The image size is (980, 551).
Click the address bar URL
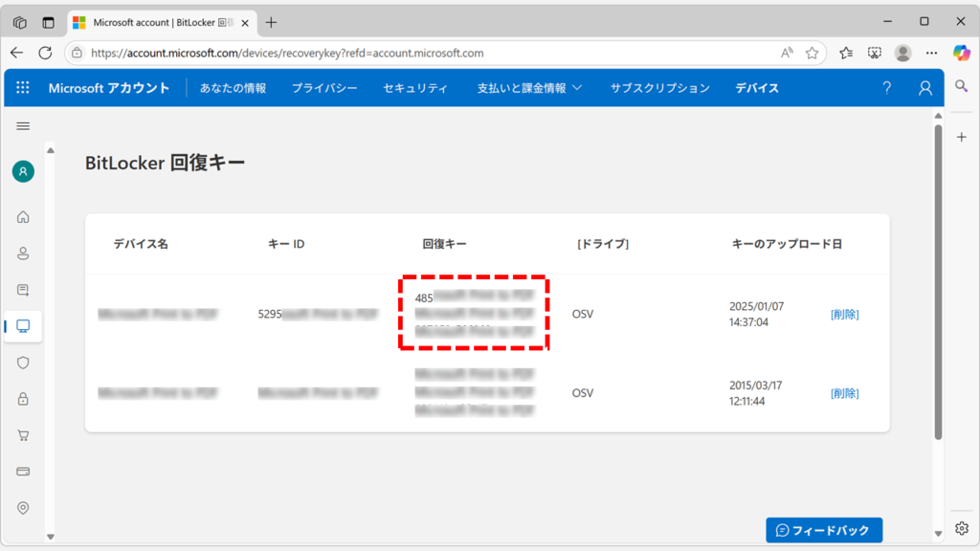tap(287, 54)
